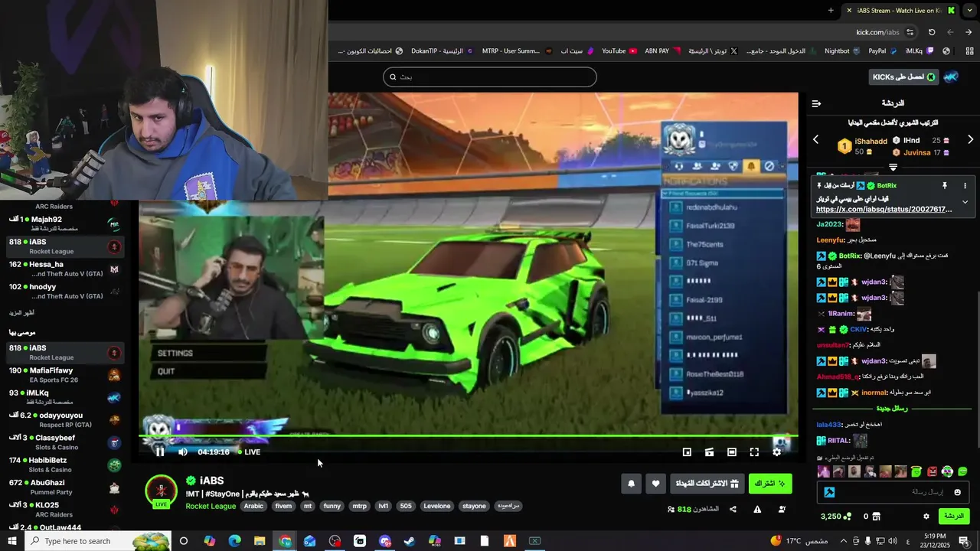Screen dimensions: 980x551
Task: Open DokanTIP bookmark
Action: tap(441, 51)
